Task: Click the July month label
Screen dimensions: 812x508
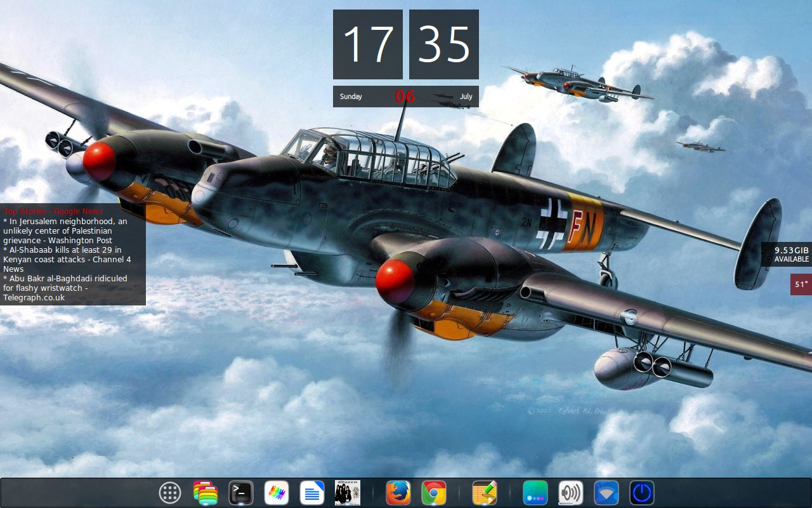Action: coord(466,97)
